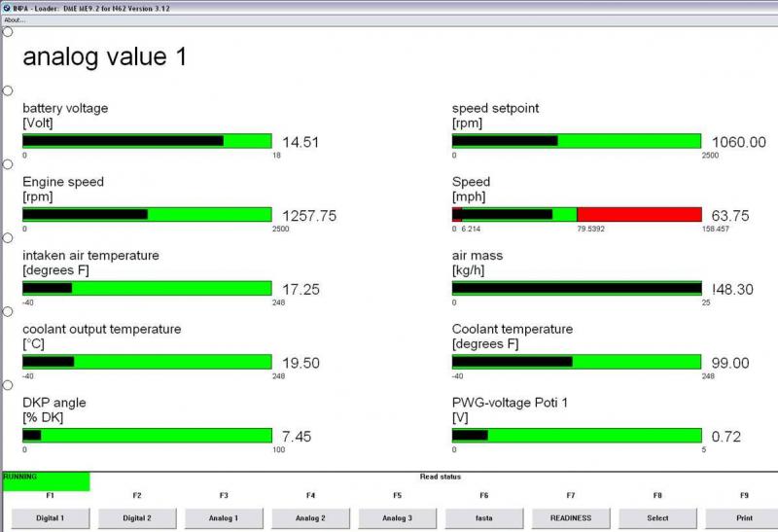This screenshot has height=532, width=778.
Task: Open the Analog 2 values page
Action: 310,517
